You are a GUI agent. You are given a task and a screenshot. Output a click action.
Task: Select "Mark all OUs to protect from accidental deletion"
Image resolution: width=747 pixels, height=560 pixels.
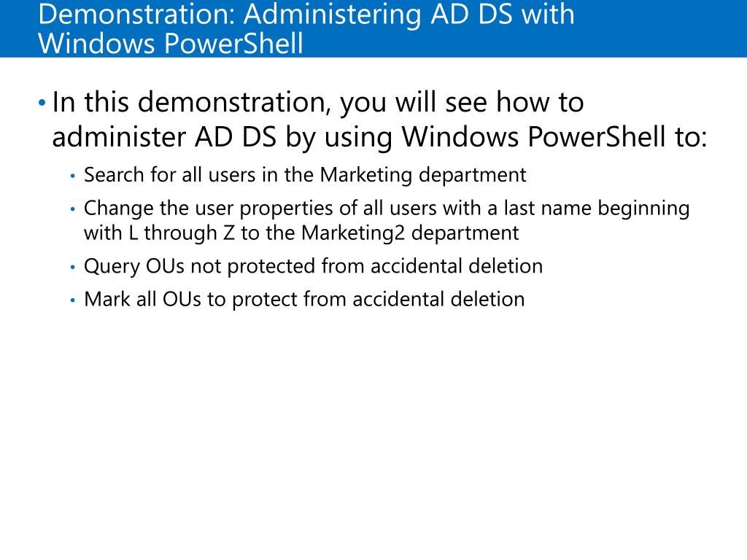tap(304, 300)
